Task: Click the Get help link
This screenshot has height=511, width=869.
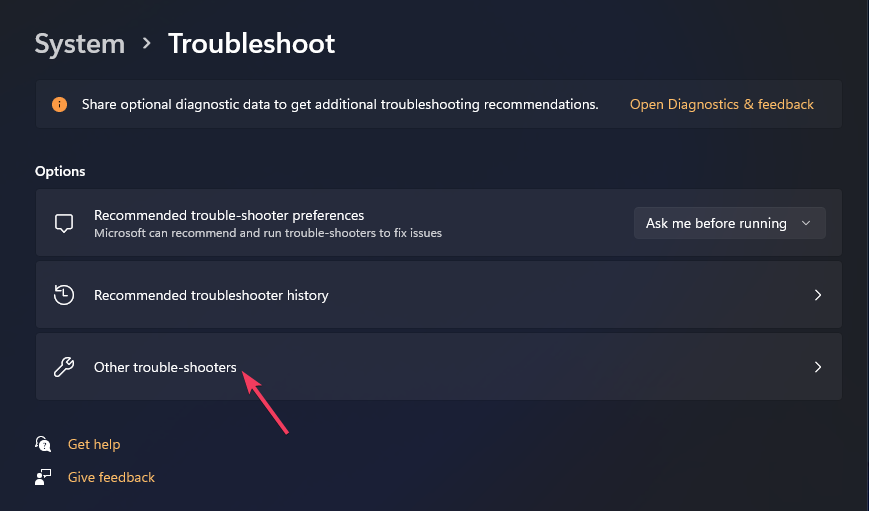Action: pyautogui.click(x=94, y=444)
